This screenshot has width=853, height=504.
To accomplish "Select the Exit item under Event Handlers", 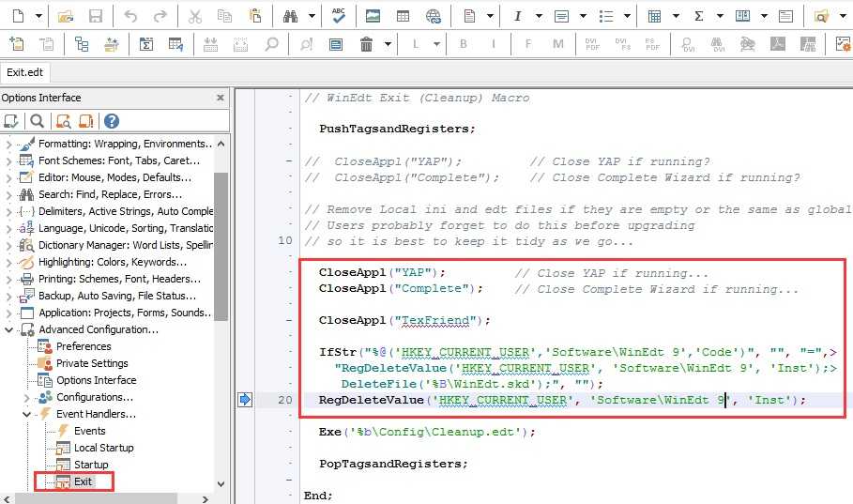I will click(83, 481).
